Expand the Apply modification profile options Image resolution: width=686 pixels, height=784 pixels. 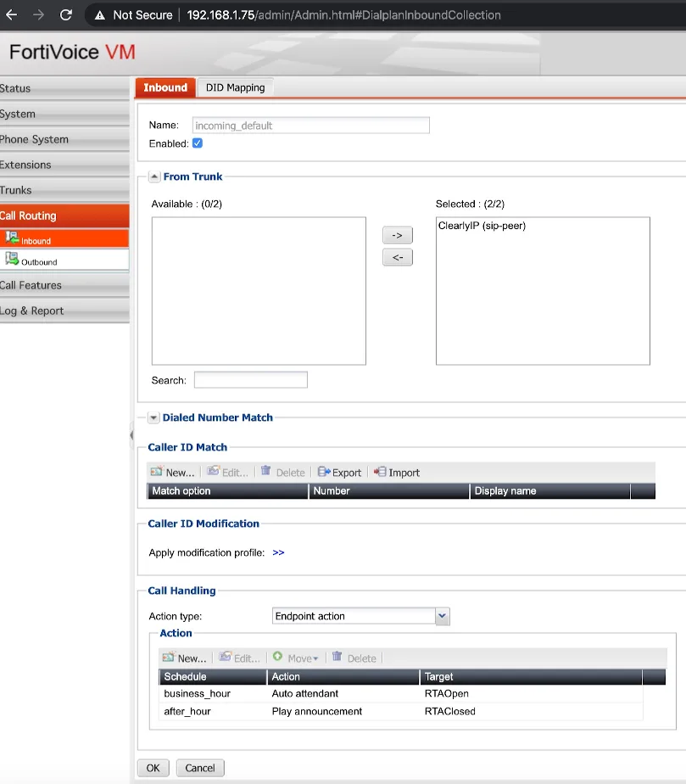coord(278,552)
